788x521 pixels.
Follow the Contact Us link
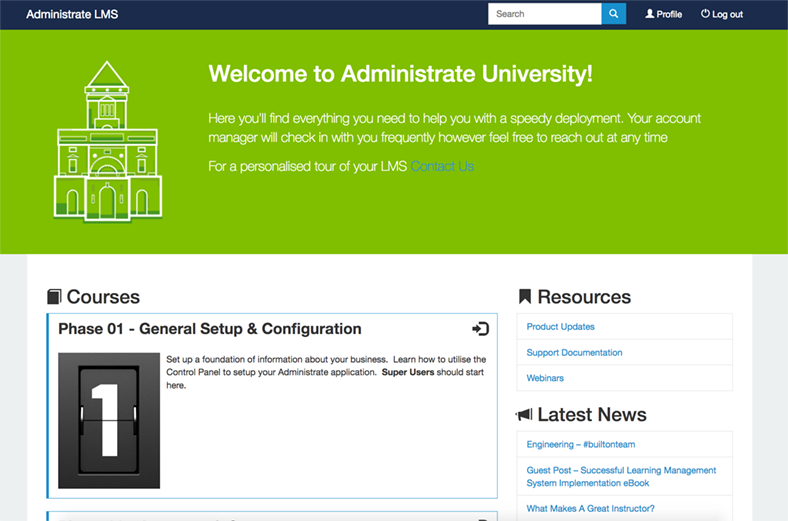(x=442, y=166)
